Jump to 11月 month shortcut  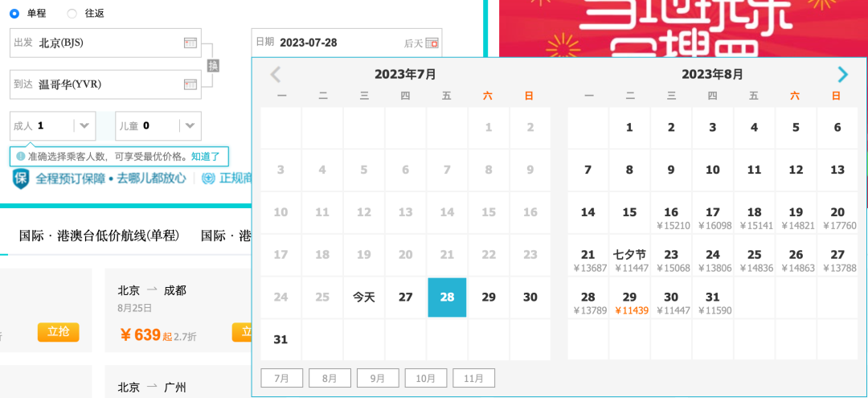point(474,379)
